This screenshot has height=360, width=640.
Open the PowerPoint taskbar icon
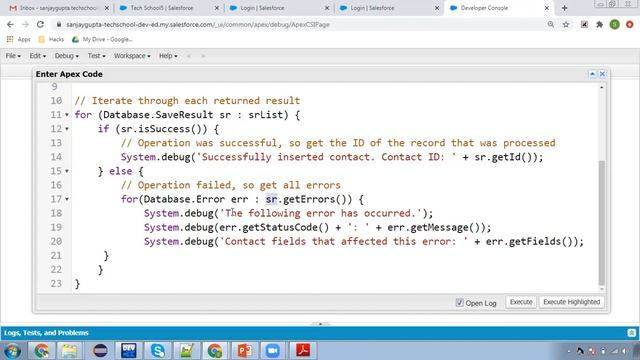[244, 351]
